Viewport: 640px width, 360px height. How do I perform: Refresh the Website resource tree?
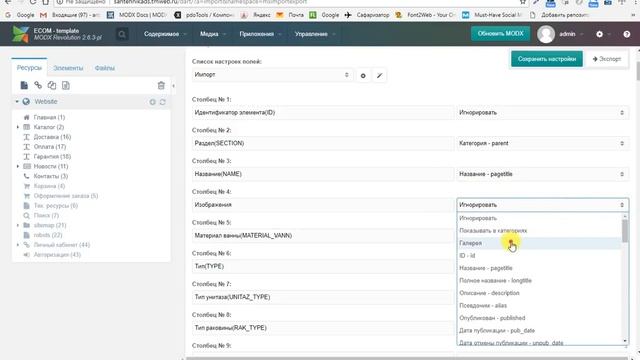point(163,102)
